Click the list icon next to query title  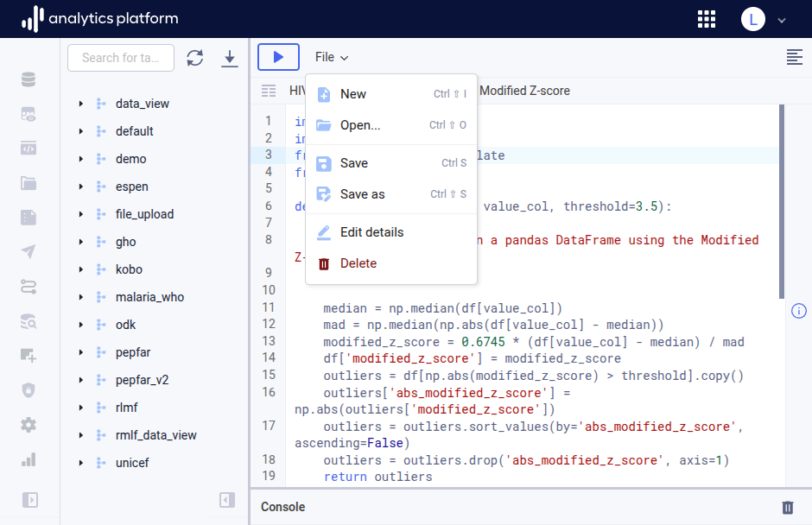coord(269,92)
